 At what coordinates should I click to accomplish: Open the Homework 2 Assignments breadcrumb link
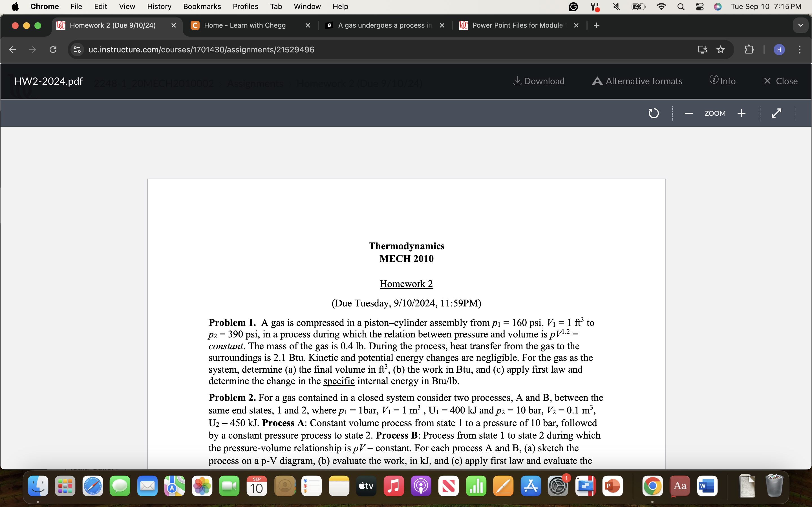tap(255, 83)
